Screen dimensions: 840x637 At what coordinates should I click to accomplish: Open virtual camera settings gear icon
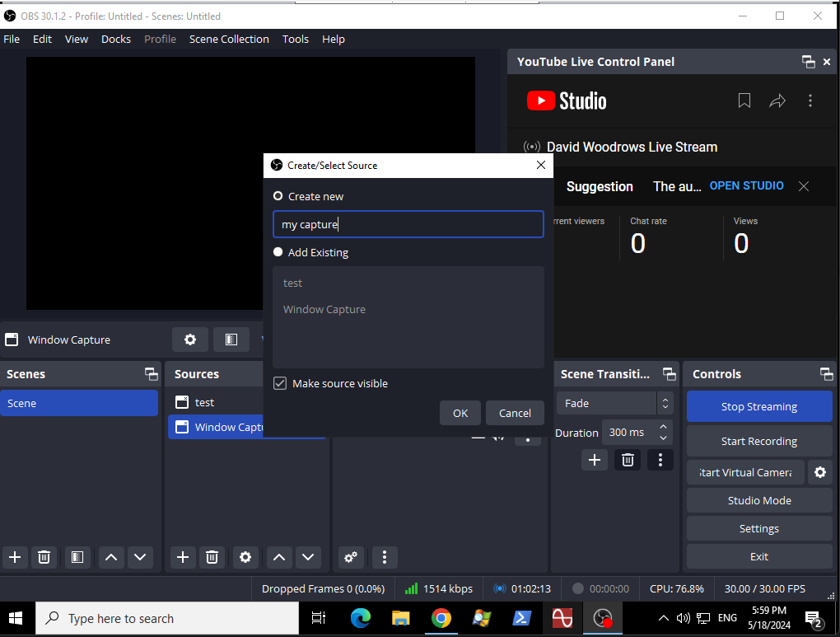819,472
